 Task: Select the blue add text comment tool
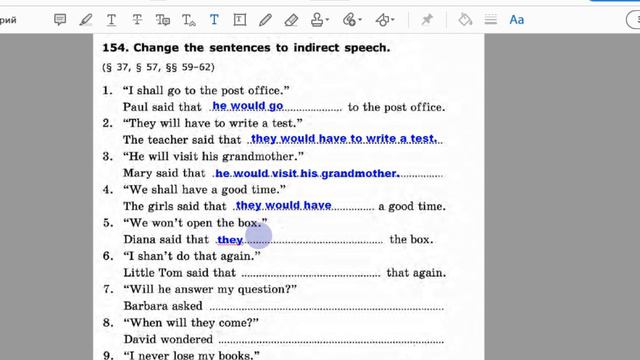[x=214, y=20]
